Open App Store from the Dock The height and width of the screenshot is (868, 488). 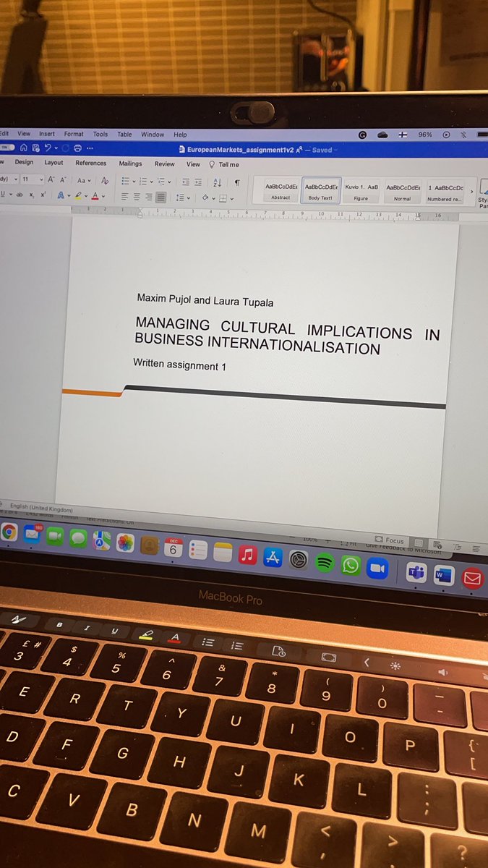coord(273,558)
